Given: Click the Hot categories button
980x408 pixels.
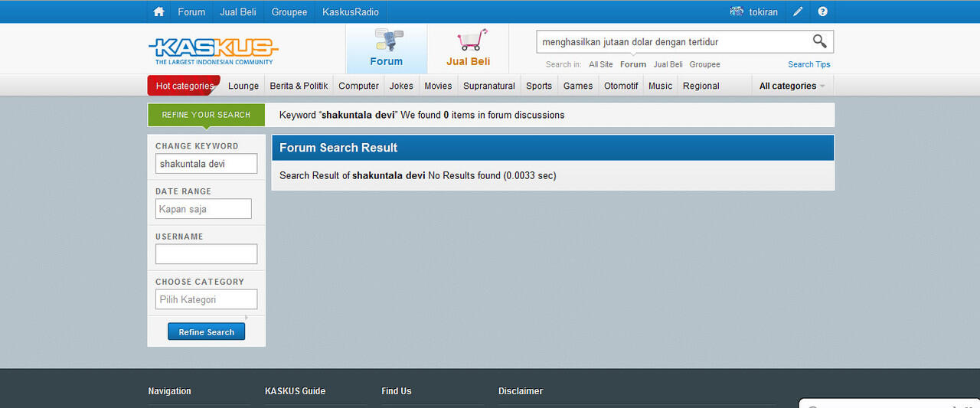Looking at the screenshot, I should click(184, 86).
